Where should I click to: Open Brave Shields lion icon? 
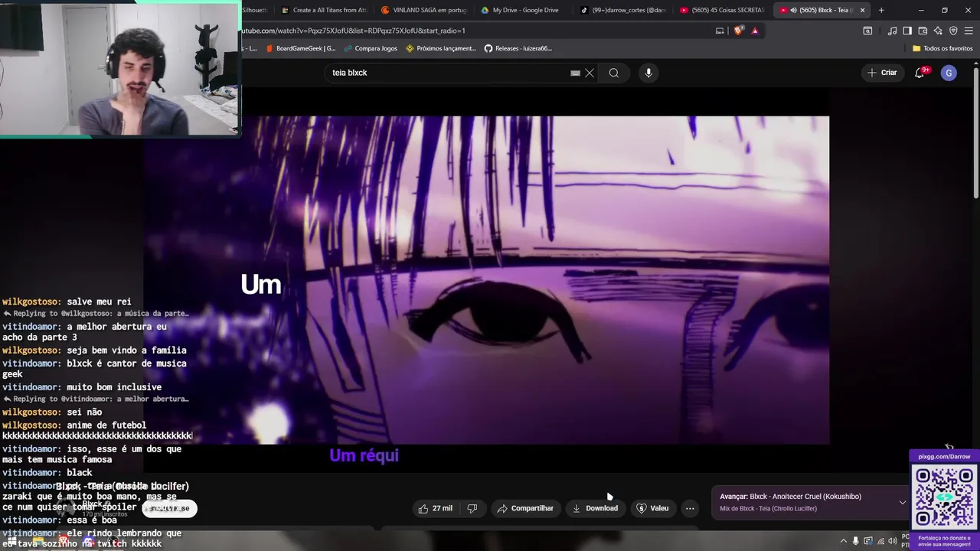(x=738, y=31)
